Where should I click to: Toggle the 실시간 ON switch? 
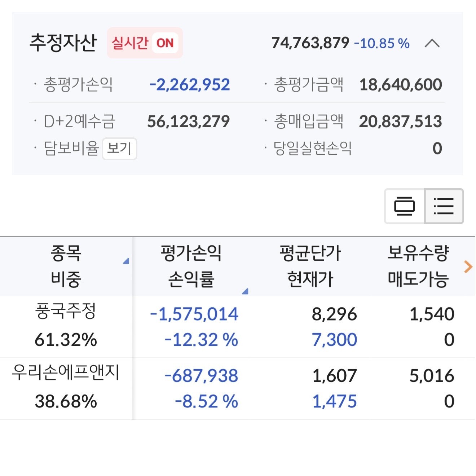pyautogui.click(x=145, y=43)
